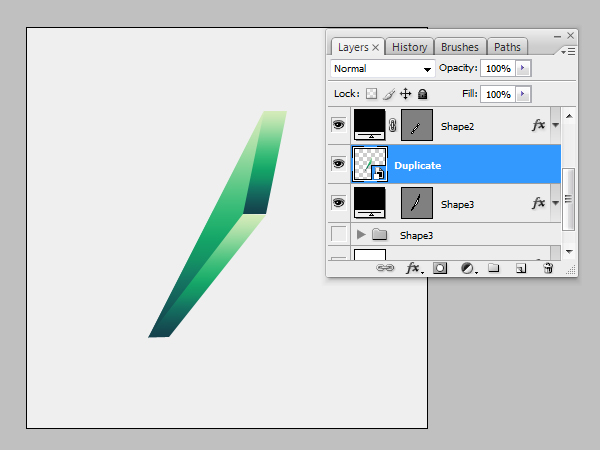Create new fill or adjustment layer
The width and height of the screenshot is (600, 450).
(468, 268)
